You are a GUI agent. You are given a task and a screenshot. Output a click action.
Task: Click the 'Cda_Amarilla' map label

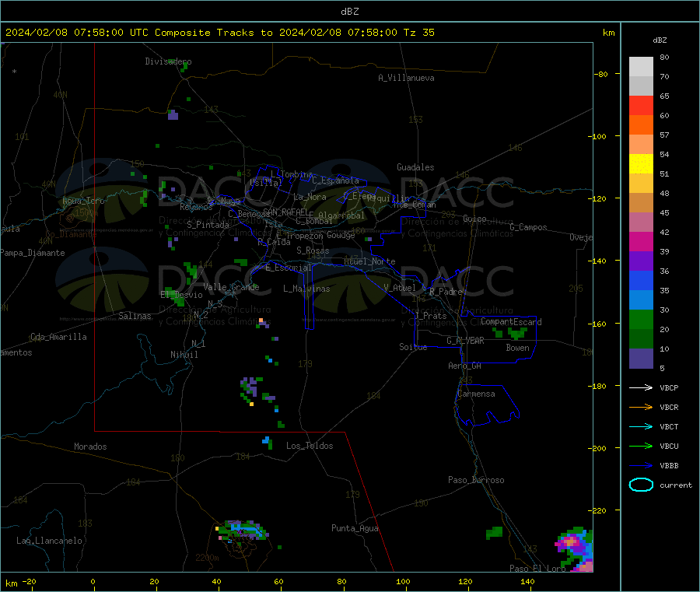click(x=58, y=337)
